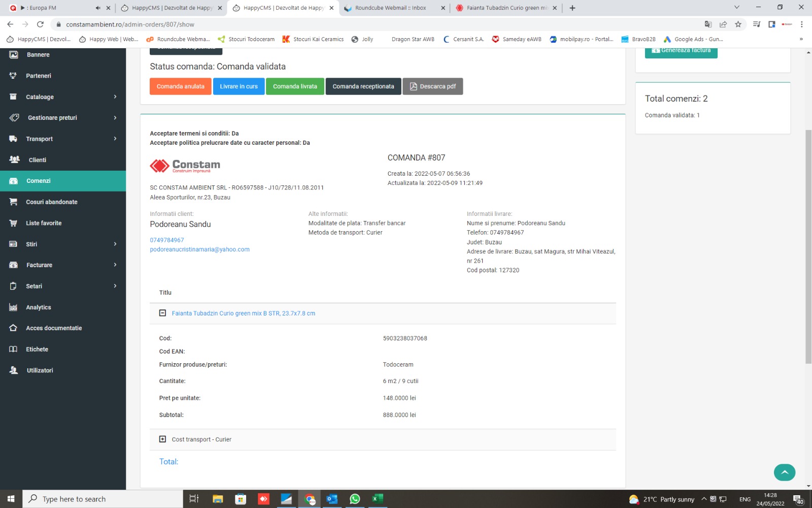Image resolution: width=812 pixels, height=508 pixels.
Task: Collapse the Faianta Tubadzin product row
Action: [162, 313]
